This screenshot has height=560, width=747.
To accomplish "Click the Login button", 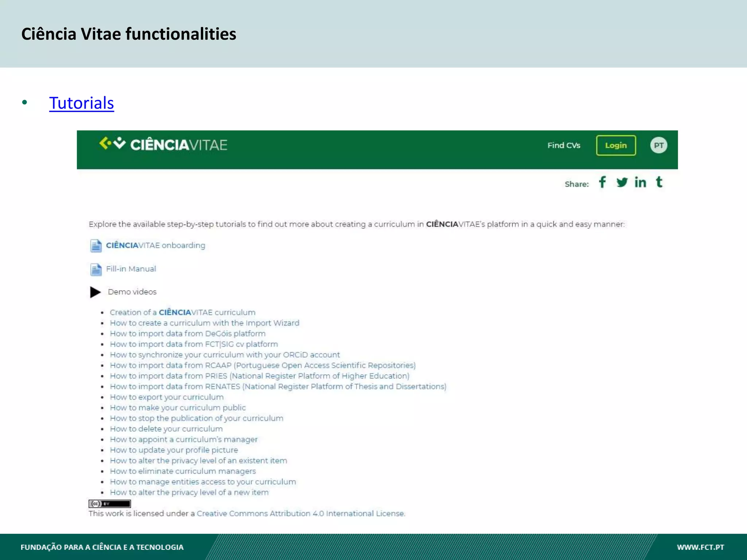I will tap(616, 145).
